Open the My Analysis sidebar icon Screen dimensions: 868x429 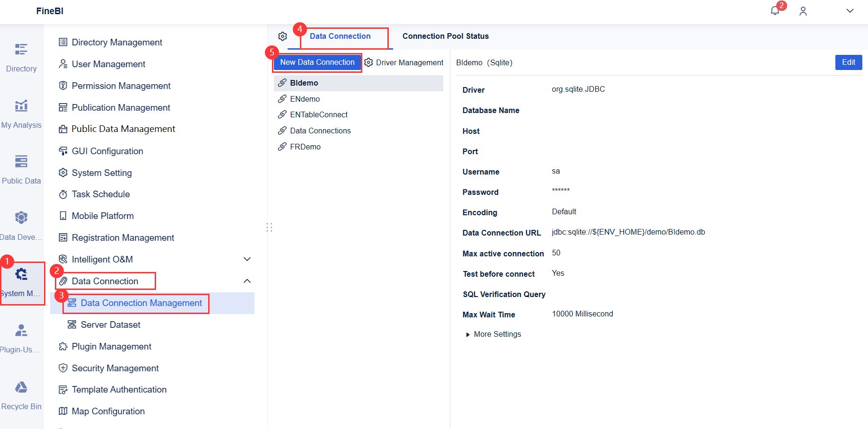[21, 113]
